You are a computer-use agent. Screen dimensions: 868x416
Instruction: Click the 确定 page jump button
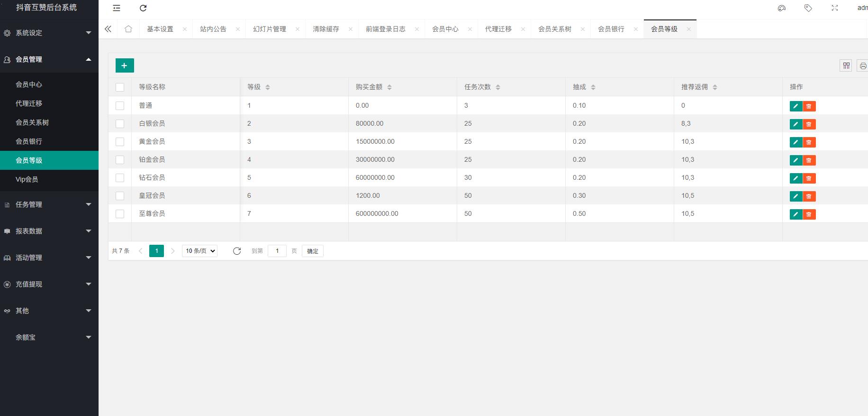click(312, 251)
